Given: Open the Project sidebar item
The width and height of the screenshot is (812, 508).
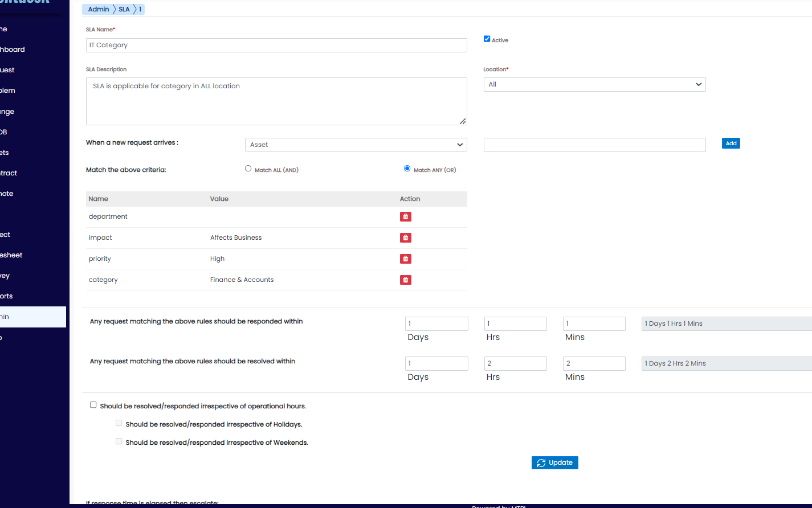Looking at the screenshot, I should point(33,235).
